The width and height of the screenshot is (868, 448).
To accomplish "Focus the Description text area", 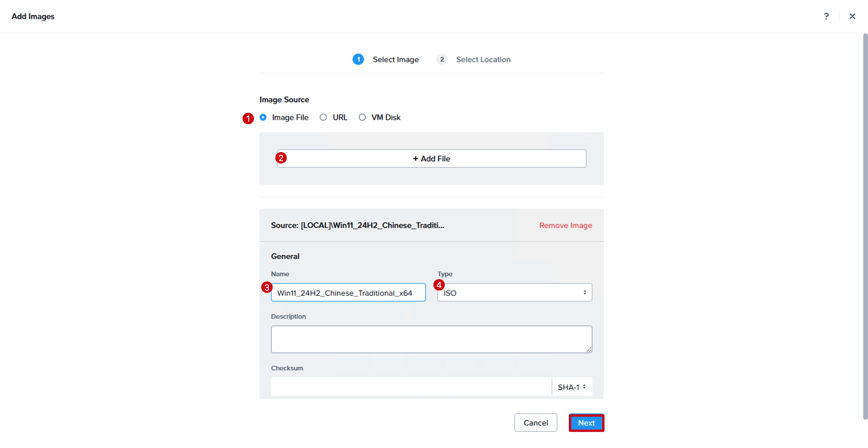I will (x=431, y=339).
